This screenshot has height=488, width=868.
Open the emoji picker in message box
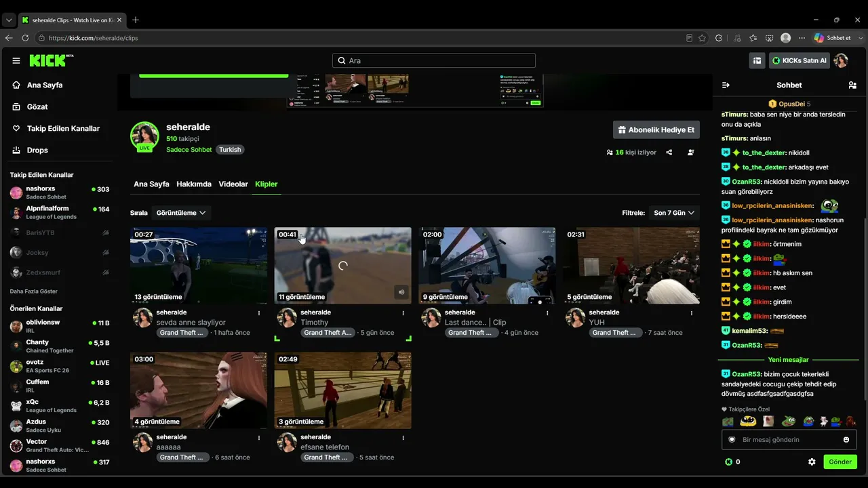tap(846, 440)
